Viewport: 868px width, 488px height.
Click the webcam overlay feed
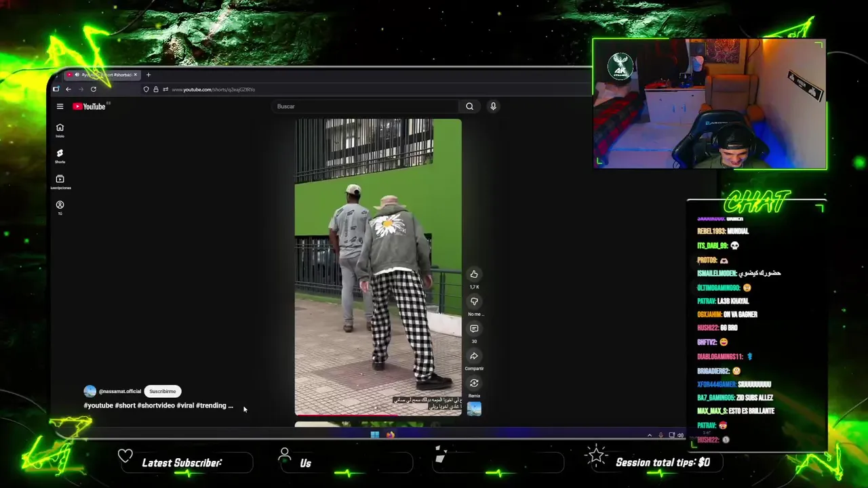coord(709,104)
